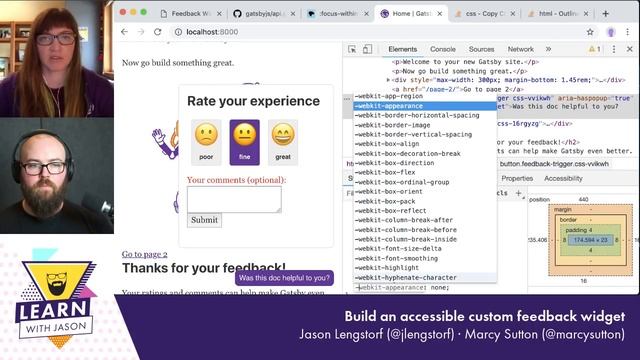Add a new style rule with the plus icon
Image resolution: width=640 pixels, height=360 pixels.
pos(518,193)
